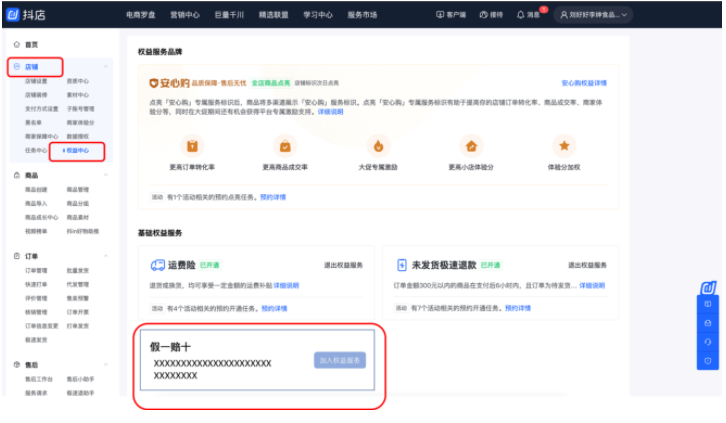Image resolution: width=726 pixels, height=423 pixels.
Task: Click the 更高小店体验分 house icon
Action: point(471,145)
